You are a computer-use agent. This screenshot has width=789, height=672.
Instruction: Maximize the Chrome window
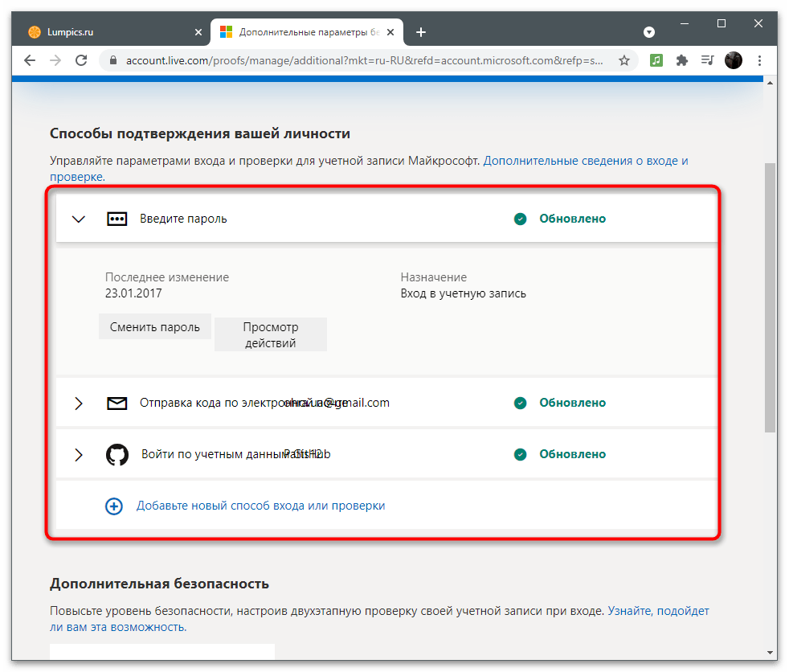(721, 23)
